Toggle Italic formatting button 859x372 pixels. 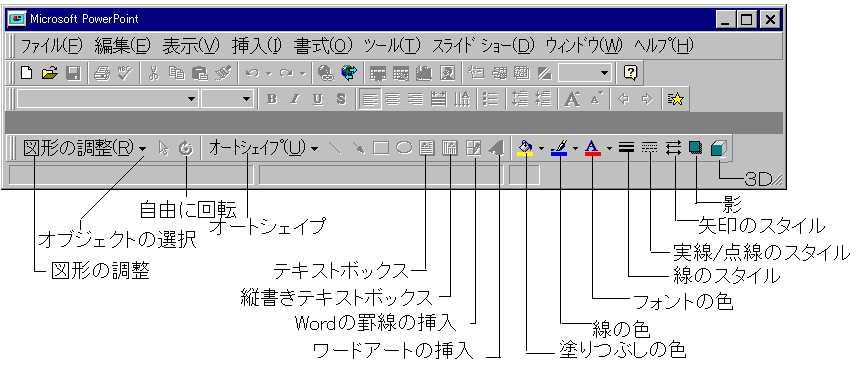point(295,100)
